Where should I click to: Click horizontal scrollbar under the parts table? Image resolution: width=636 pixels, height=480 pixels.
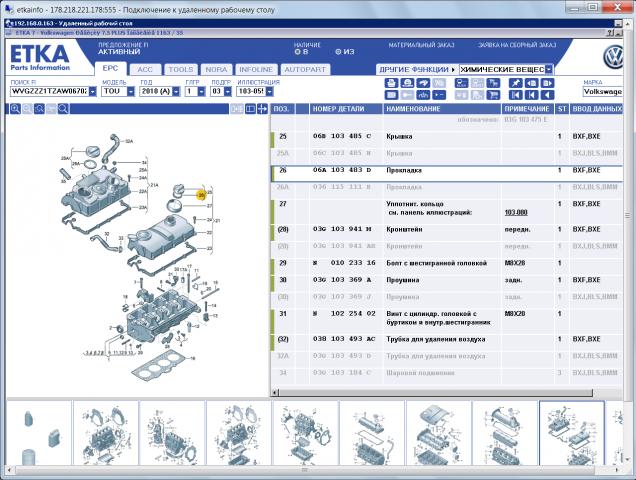(436, 392)
